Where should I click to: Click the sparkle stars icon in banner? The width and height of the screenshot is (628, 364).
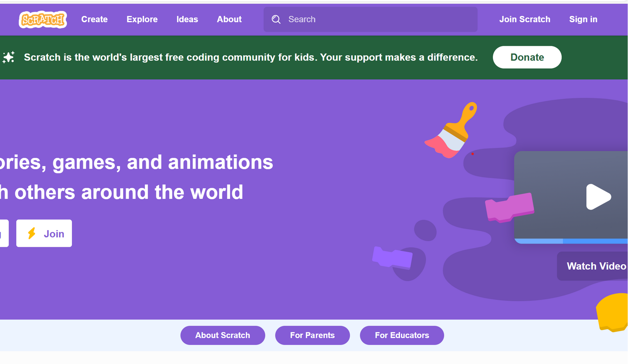pyautogui.click(x=9, y=57)
